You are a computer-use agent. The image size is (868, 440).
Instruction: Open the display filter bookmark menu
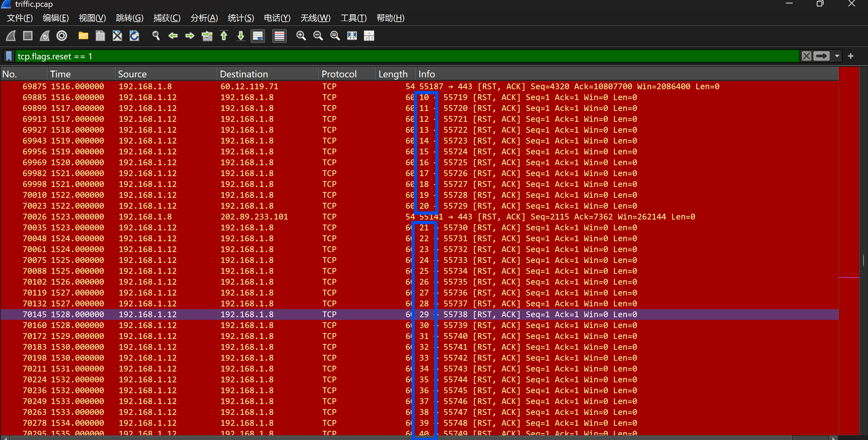9,56
